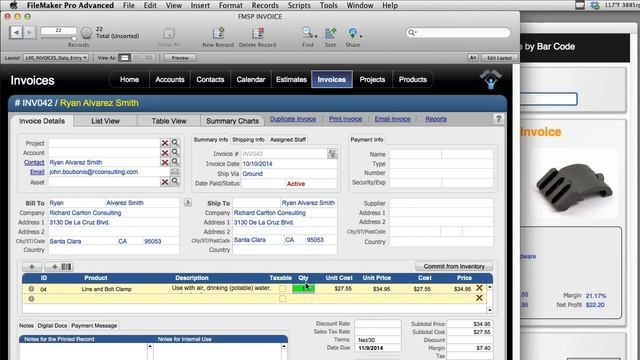The image size is (640, 360).
Task: Open info for Line and Bolt Clamp row
Action: click(x=31, y=289)
